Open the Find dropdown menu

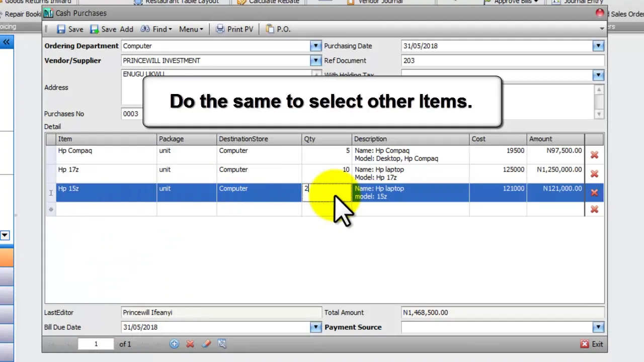156,29
